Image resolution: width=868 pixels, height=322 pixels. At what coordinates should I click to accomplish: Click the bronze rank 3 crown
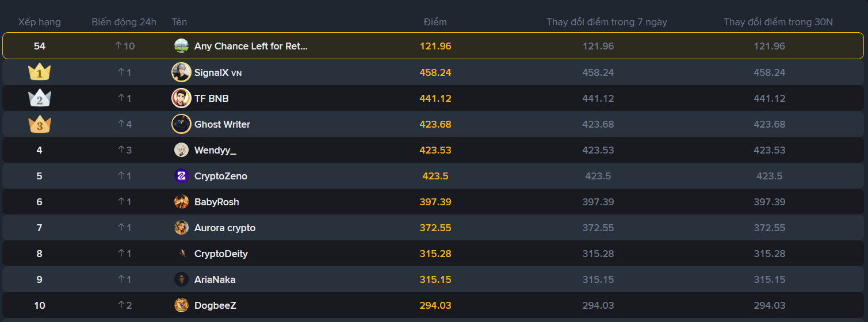pos(40,124)
